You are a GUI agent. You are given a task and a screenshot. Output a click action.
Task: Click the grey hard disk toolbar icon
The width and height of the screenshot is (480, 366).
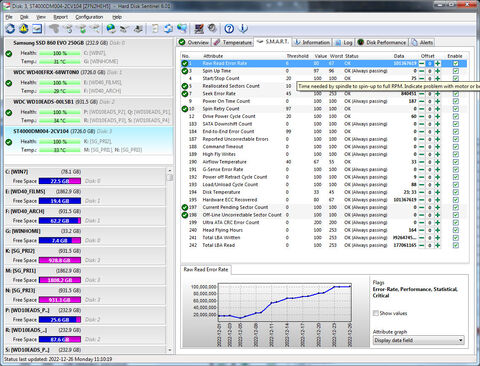coord(212,29)
